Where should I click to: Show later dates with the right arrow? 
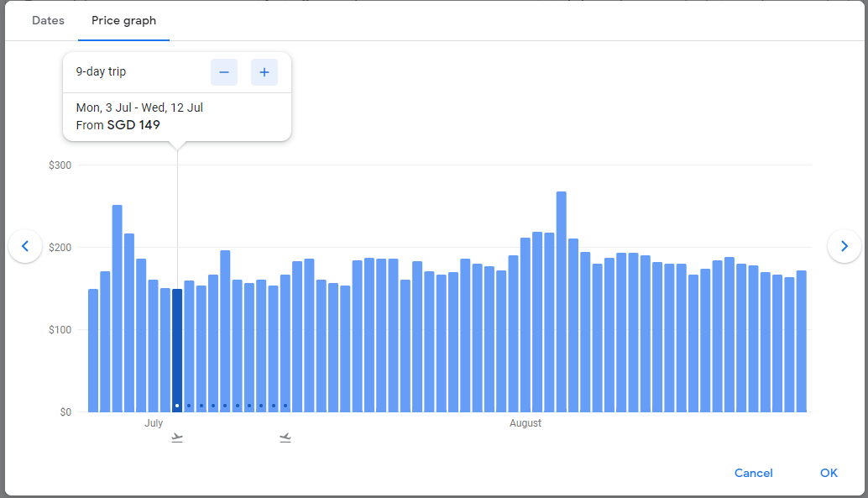click(x=844, y=246)
